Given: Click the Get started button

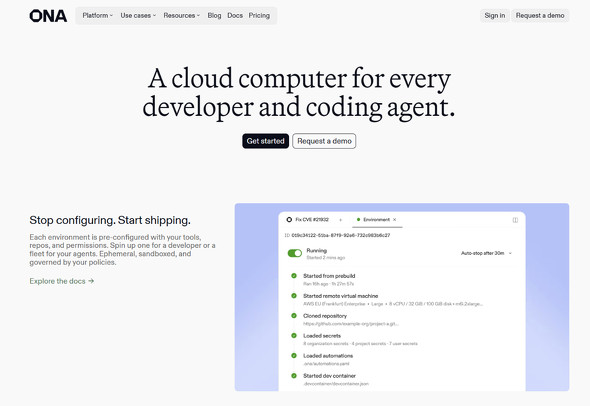Looking at the screenshot, I should (x=266, y=141).
